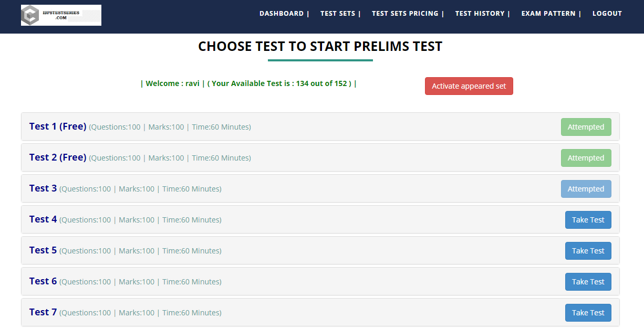Click the Welcome ravi available test text
The height and width of the screenshot is (329, 644).
point(248,83)
